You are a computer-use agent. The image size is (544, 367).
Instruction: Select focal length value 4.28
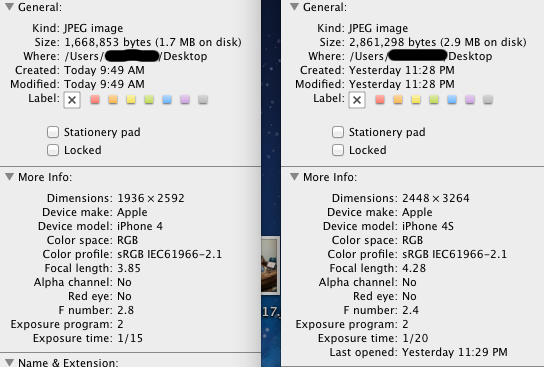(414, 268)
